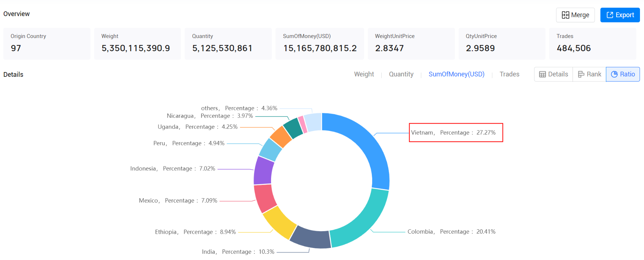Switch metric to Quantity
The height and width of the screenshot is (260, 644).
pyautogui.click(x=401, y=74)
